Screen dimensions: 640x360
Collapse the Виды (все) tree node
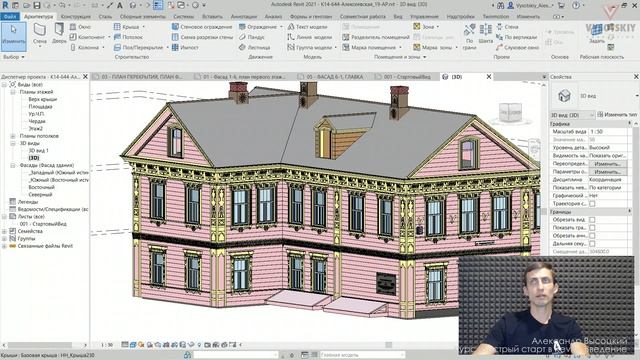point(4,84)
